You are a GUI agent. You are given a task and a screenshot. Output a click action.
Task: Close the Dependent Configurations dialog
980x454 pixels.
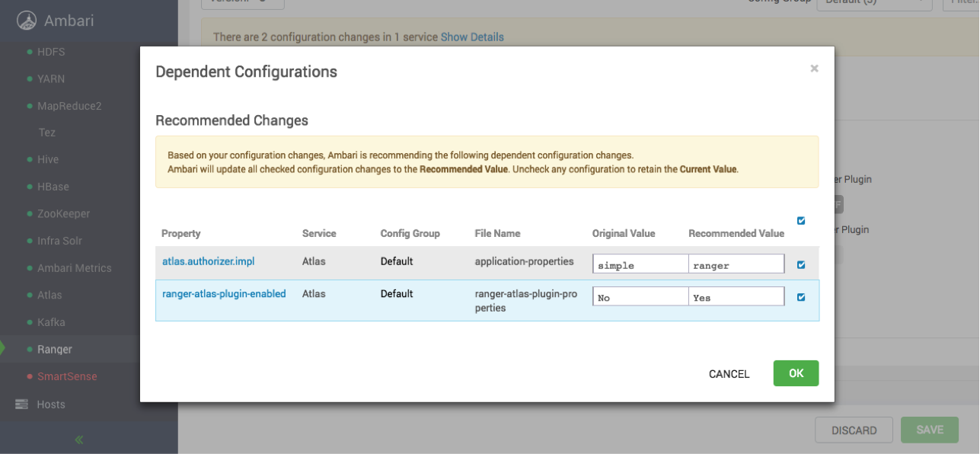pyautogui.click(x=814, y=69)
